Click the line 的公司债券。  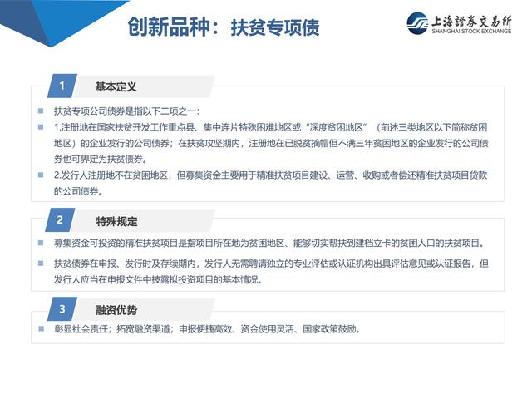tap(78, 191)
